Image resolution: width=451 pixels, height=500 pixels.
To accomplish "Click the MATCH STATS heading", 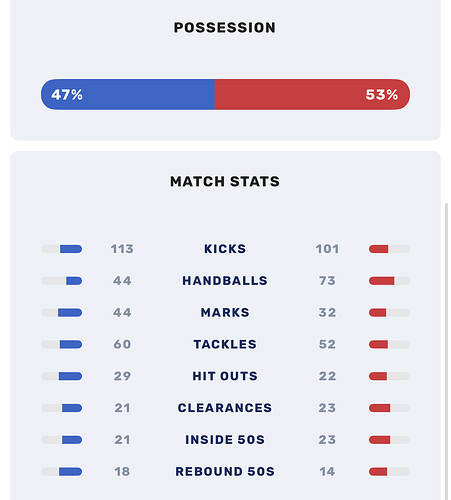I will 225,182.
